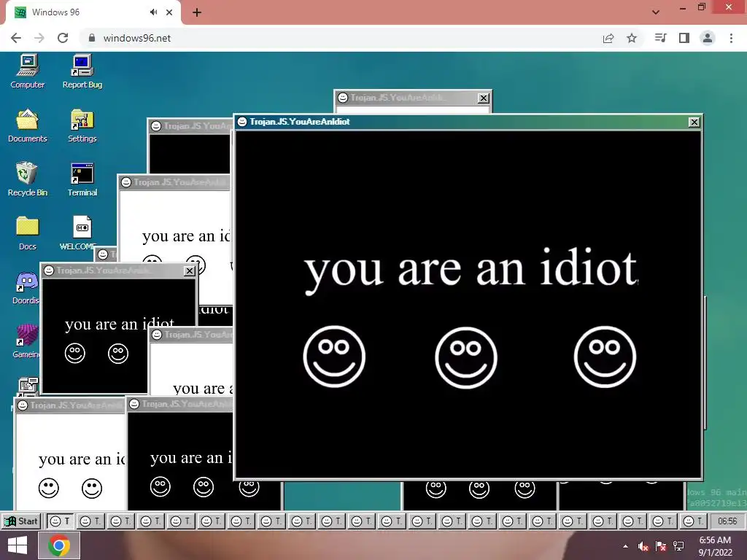
Task: Click the muted volume tray icon
Action: [643, 546]
